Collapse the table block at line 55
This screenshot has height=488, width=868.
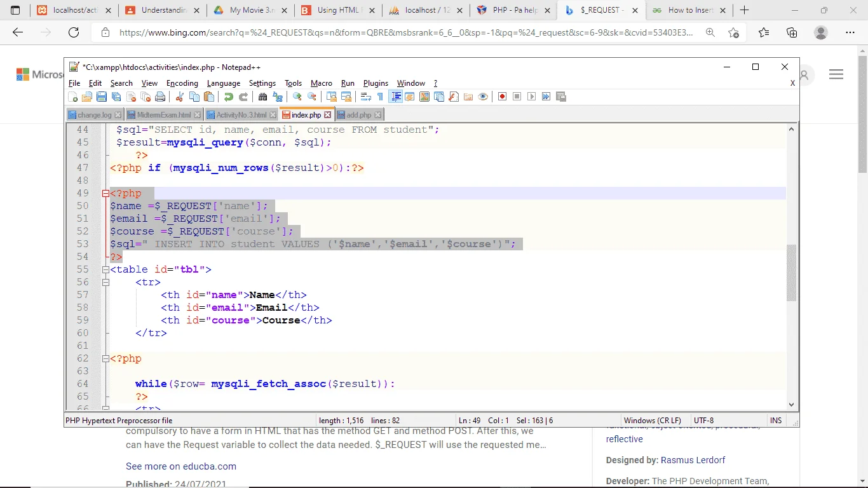(105, 269)
